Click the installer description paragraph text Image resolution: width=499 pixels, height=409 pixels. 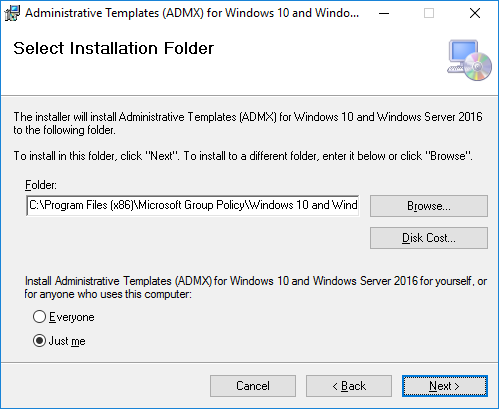point(248,123)
